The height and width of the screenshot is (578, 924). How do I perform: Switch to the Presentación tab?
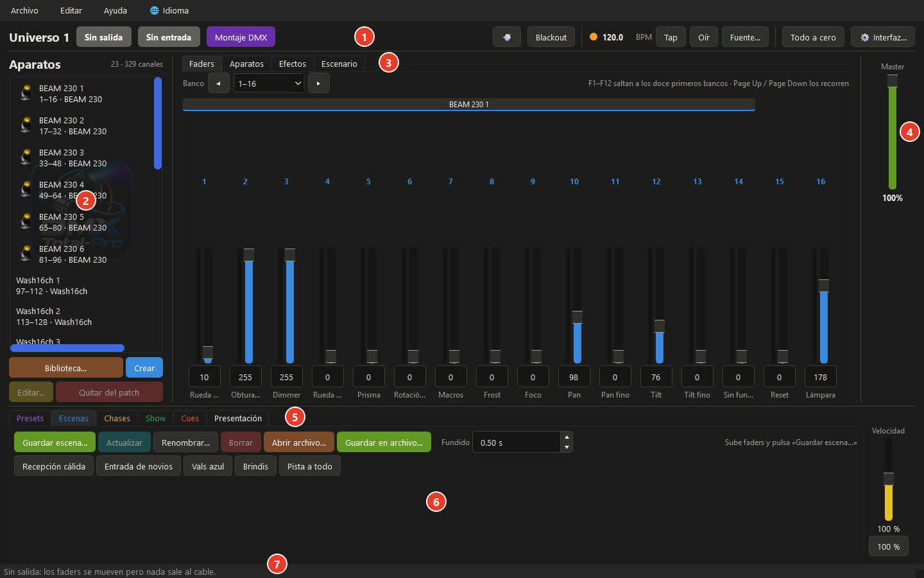click(238, 418)
